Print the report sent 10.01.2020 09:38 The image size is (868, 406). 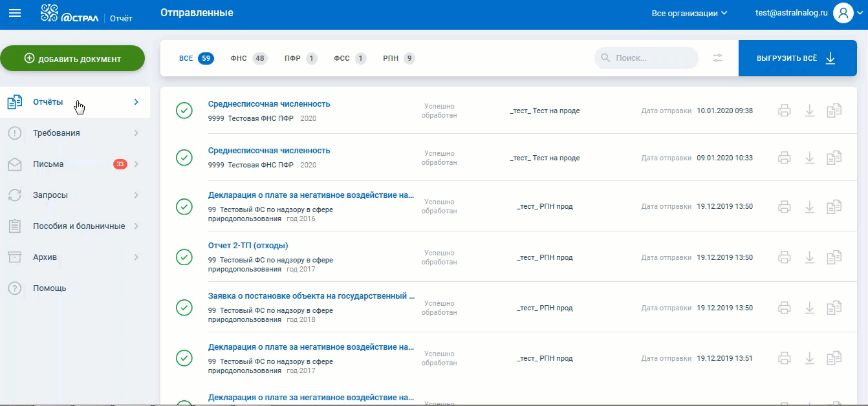point(785,111)
